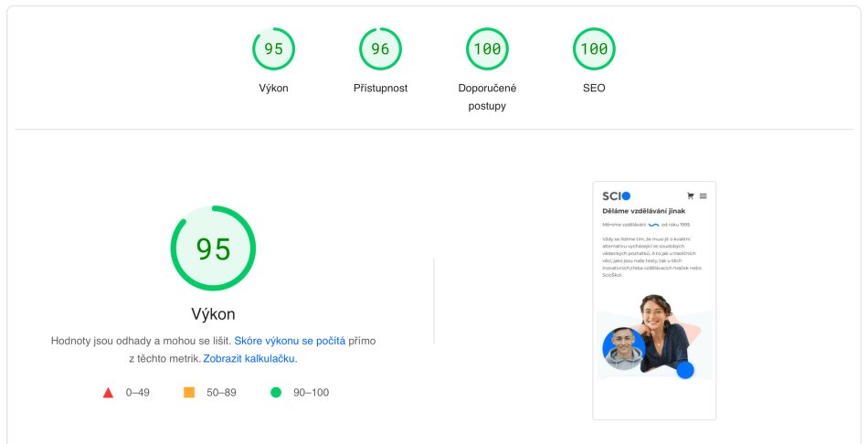Click the 0–49 range text
Image resolution: width=868 pixels, height=444 pixels.
137,393
